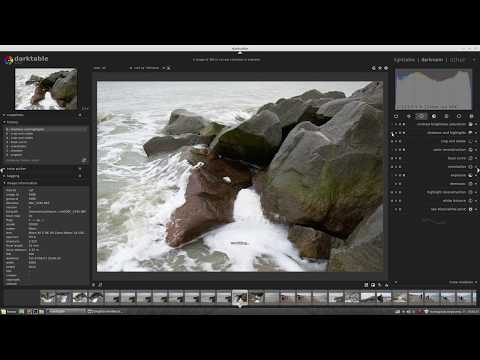Viewport: 480px width, 360px height.
Task: Toggle raw overexposed indicator icon
Action: tap(366, 285)
